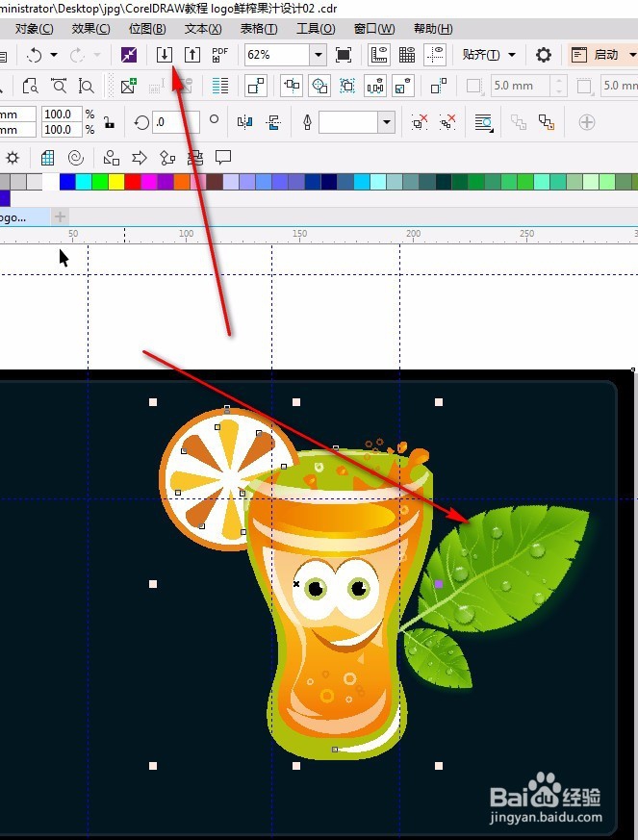
Task: Click the create boundary icon
Action: coord(439,86)
